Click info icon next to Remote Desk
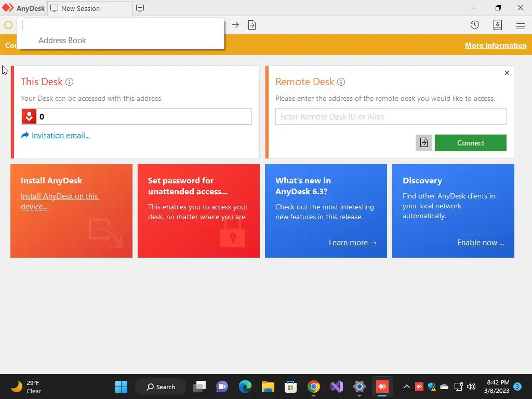 [x=341, y=82]
